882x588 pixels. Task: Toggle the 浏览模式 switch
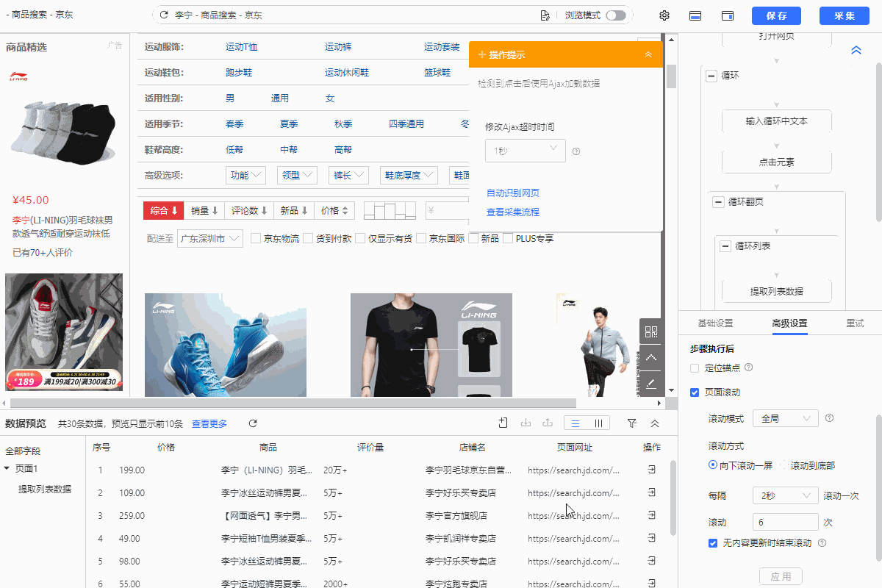(x=616, y=15)
